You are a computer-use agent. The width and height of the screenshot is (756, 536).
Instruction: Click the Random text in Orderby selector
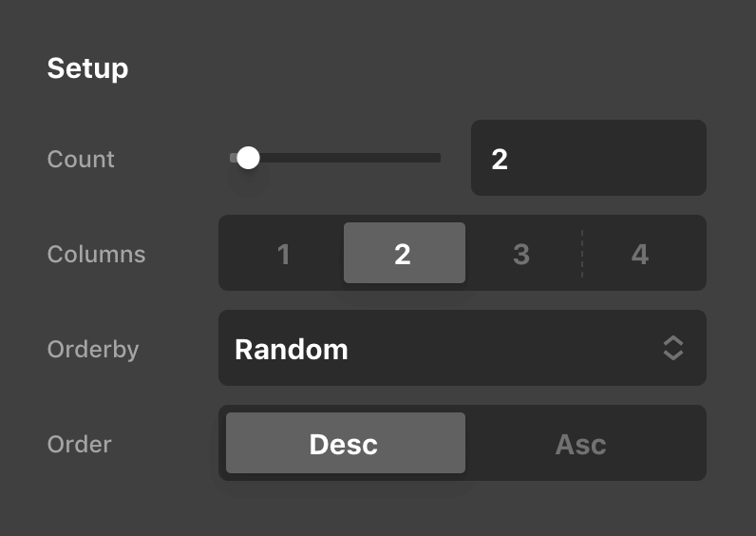[x=292, y=349]
